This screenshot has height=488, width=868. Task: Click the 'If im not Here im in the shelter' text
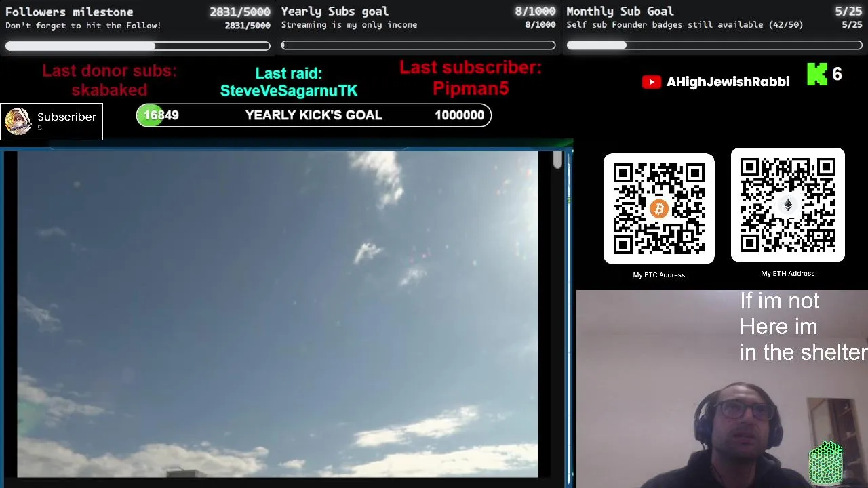pos(803,327)
